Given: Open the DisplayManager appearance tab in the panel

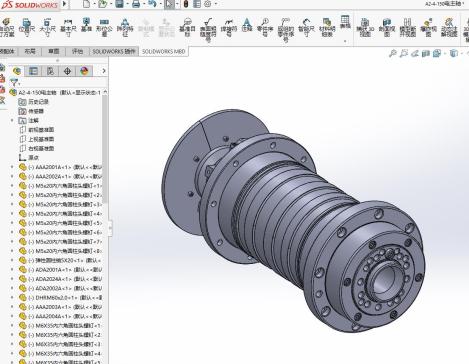Looking at the screenshot, I should [84, 71].
